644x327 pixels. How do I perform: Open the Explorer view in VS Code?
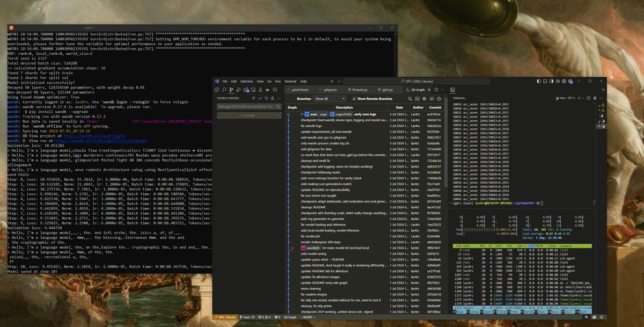pos(216,90)
